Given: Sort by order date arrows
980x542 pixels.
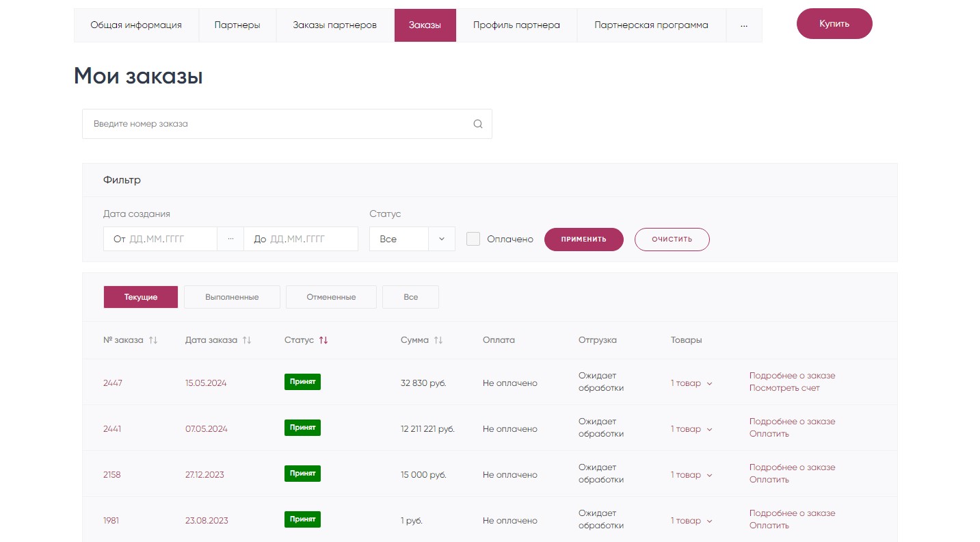Looking at the screenshot, I should click(x=247, y=340).
